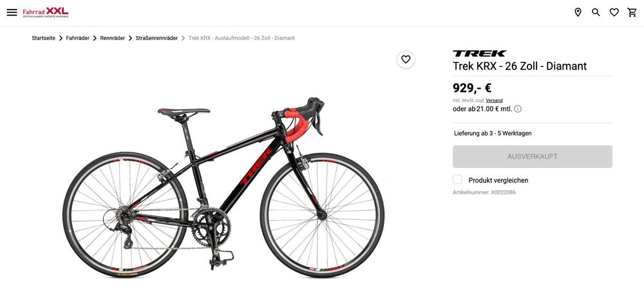This screenshot has width=644, height=292.
Task: Navigate to Rennräder breadcrumb
Action: click(x=113, y=38)
